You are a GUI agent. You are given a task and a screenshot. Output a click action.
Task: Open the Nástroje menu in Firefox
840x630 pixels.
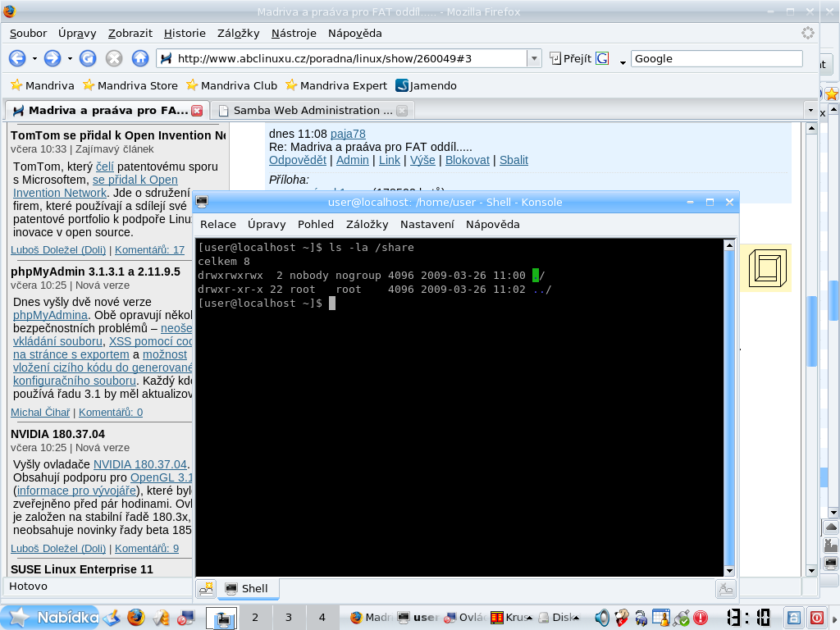pyautogui.click(x=294, y=33)
